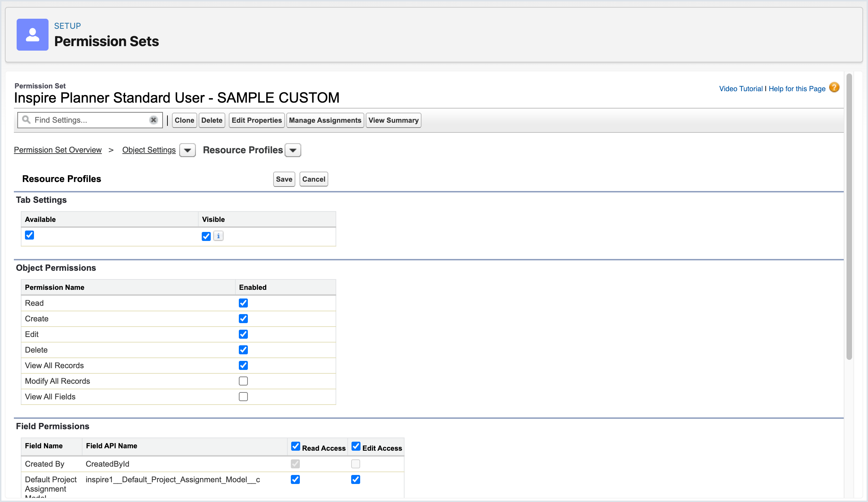Open the Video Tutorial link
Image resolution: width=868 pixels, height=502 pixels.
[741, 89]
